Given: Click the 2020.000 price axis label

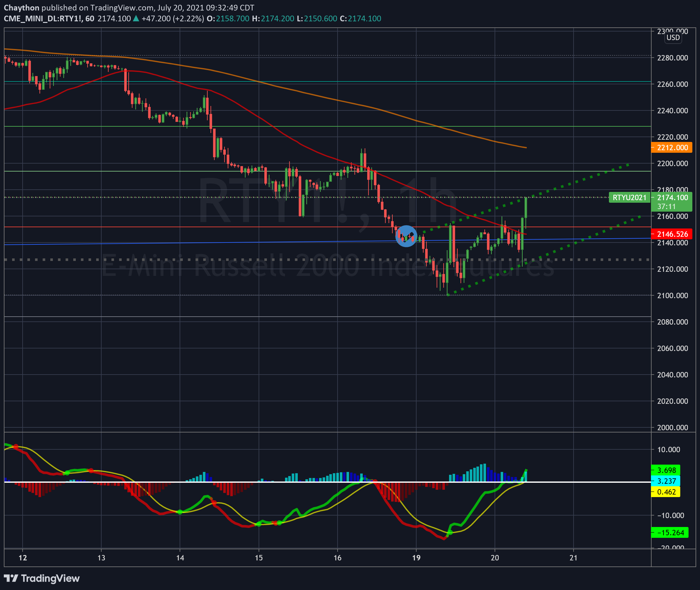Looking at the screenshot, I should [x=673, y=401].
